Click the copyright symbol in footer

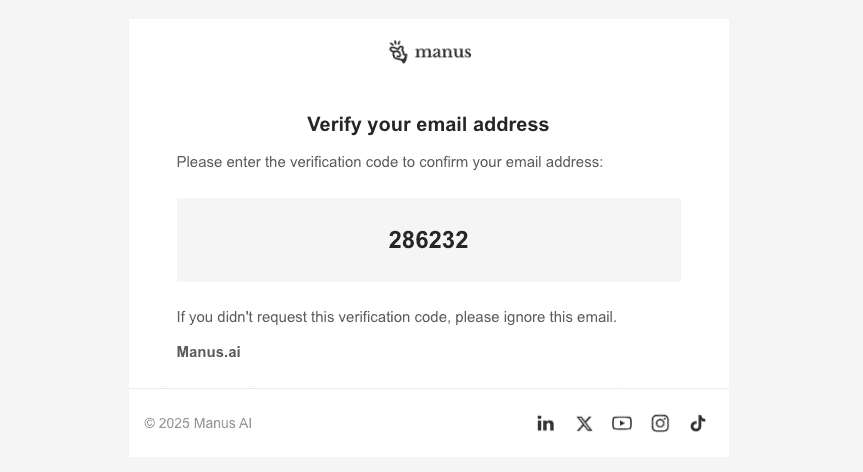(150, 423)
